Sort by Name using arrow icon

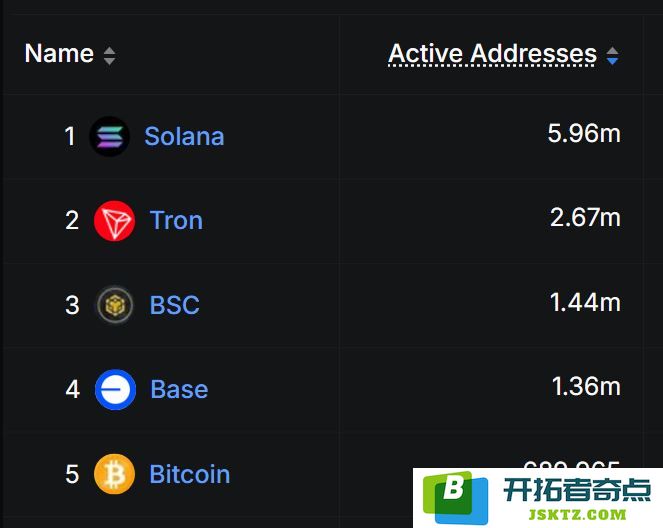point(110,56)
